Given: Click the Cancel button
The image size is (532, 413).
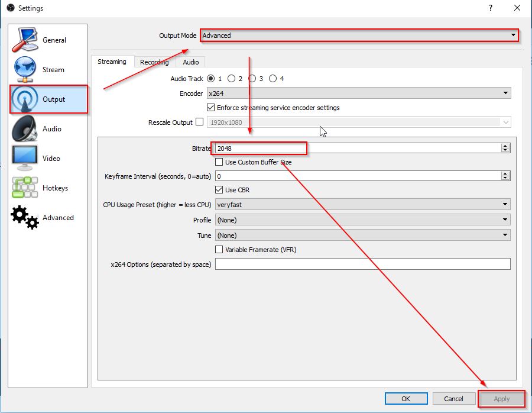Looking at the screenshot, I should [453, 399].
